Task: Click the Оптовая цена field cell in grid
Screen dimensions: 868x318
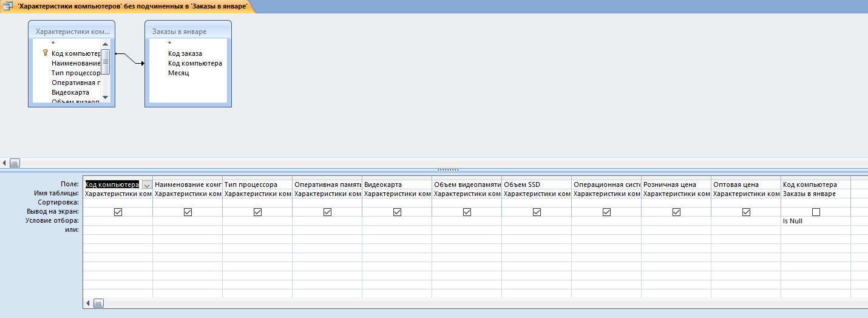Action: point(746,184)
